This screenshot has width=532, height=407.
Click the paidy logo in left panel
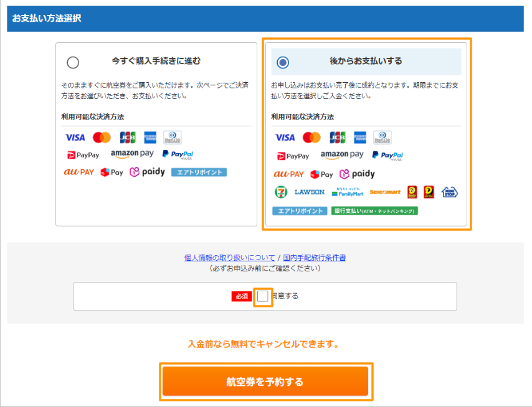(x=147, y=172)
